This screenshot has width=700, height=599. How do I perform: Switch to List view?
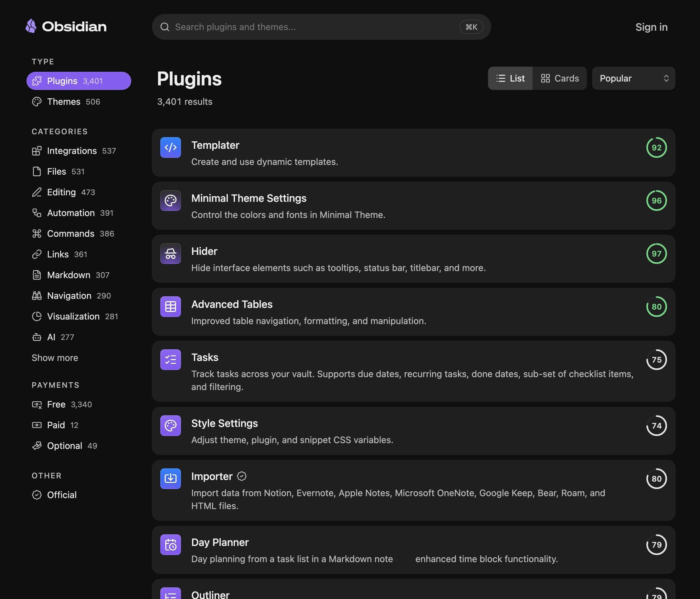[510, 78]
